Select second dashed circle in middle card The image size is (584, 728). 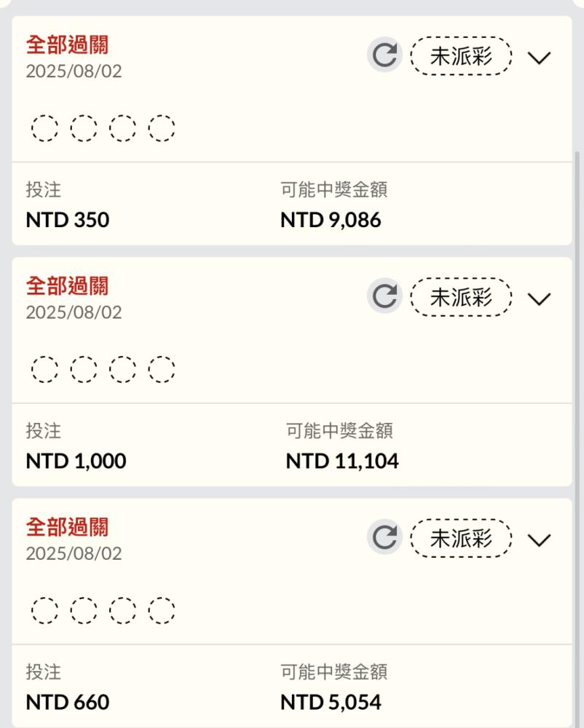[x=84, y=369]
